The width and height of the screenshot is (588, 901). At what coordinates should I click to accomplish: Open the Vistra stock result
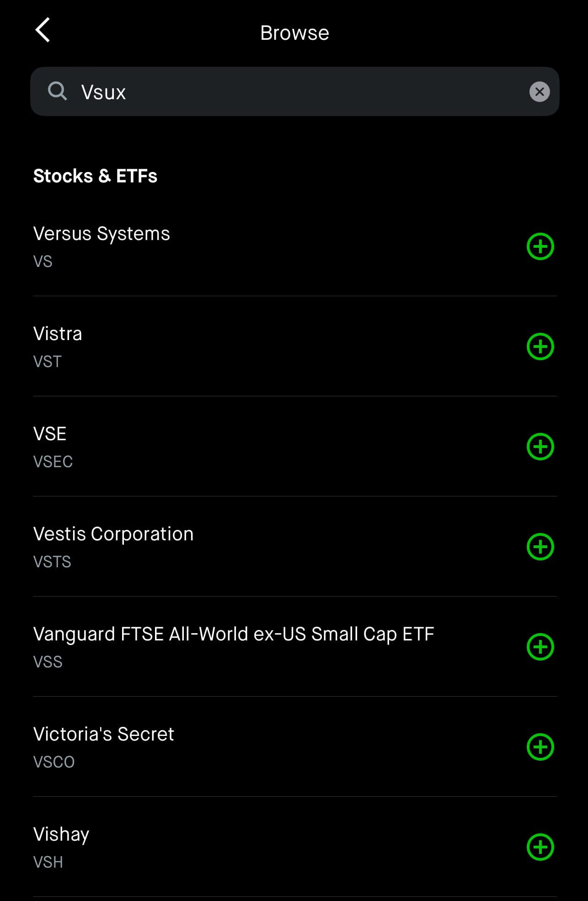tap(58, 334)
